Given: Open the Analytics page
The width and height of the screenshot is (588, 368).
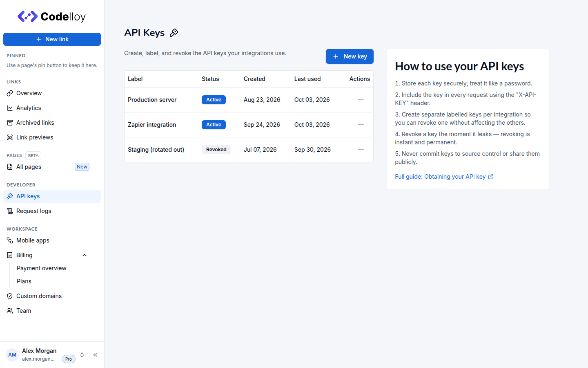Looking at the screenshot, I should 52,108.
